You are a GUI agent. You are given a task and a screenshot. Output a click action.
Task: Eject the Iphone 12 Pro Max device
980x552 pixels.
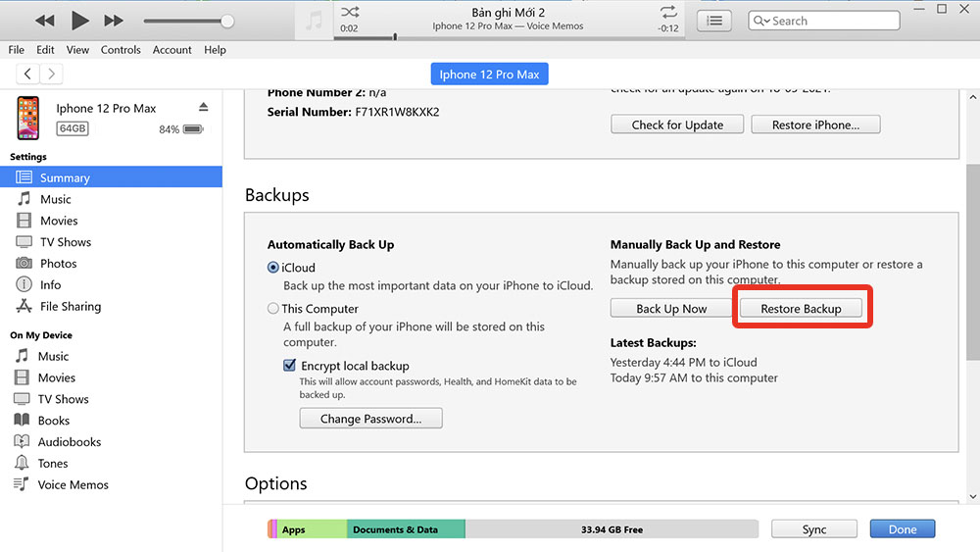point(203,107)
